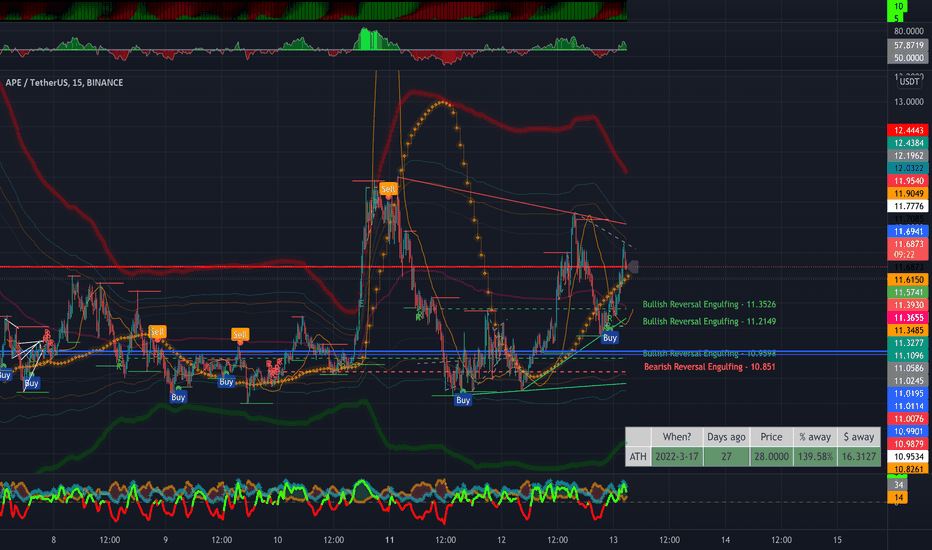Click the Buy marker at the start of day 13
Screen dimensions: 932x550
(610, 338)
